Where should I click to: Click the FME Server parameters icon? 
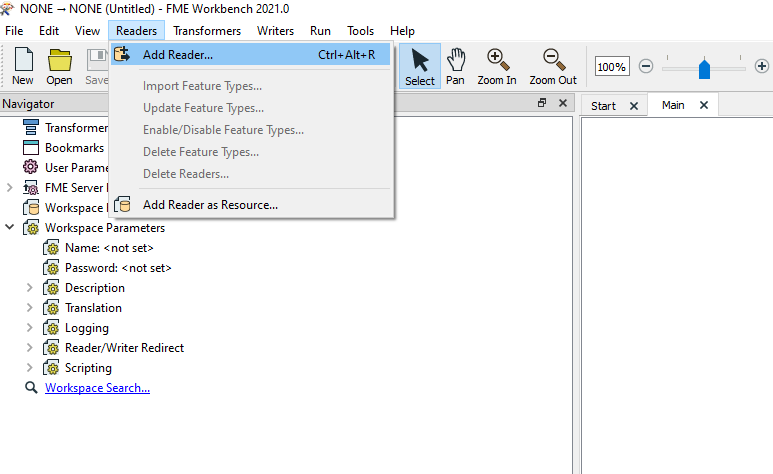[x=31, y=187]
